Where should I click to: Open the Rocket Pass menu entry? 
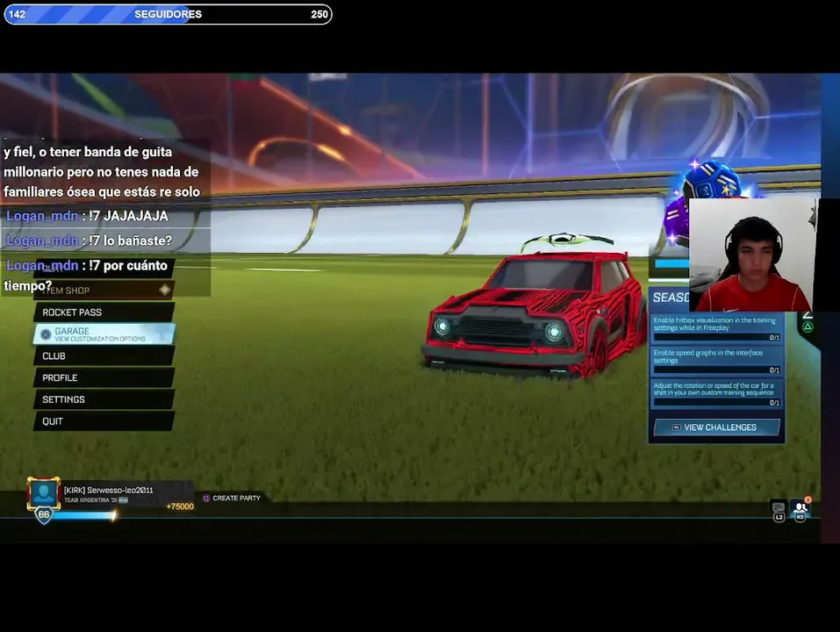104,312
